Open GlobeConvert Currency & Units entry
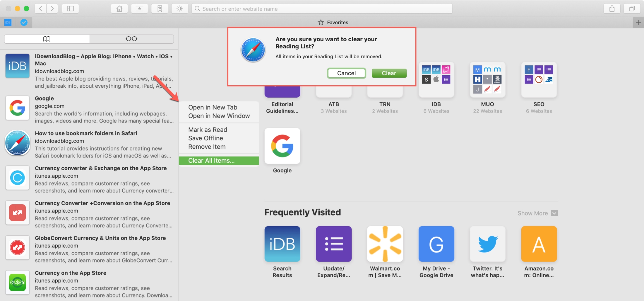This screenshot has height=301, width=644. click(x=89, y=249)
